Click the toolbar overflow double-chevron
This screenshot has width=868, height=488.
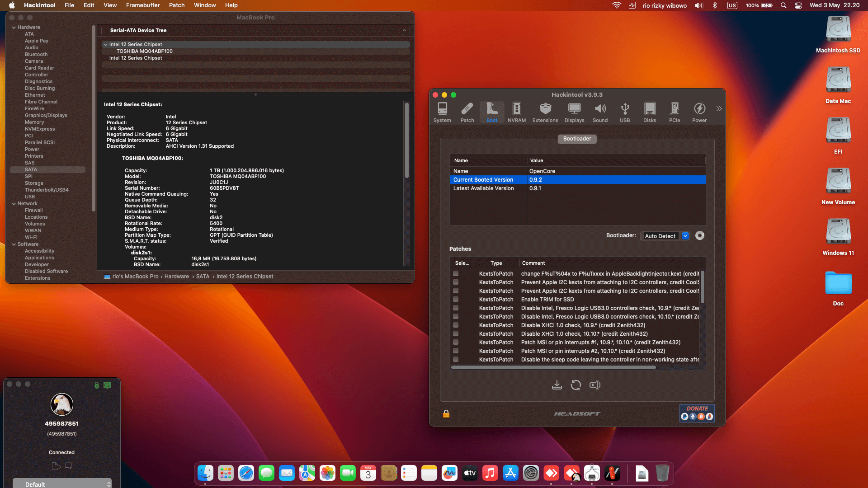719,109
